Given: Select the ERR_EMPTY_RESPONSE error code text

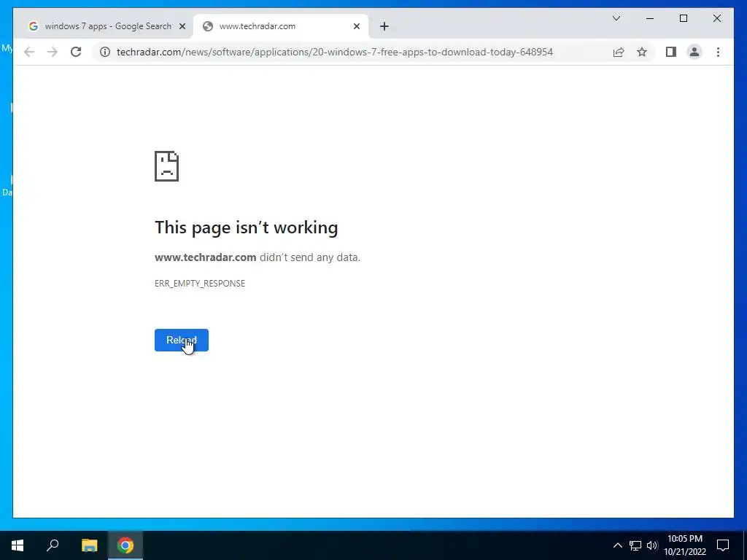Looking at the screenshot, I should point(200,284).
